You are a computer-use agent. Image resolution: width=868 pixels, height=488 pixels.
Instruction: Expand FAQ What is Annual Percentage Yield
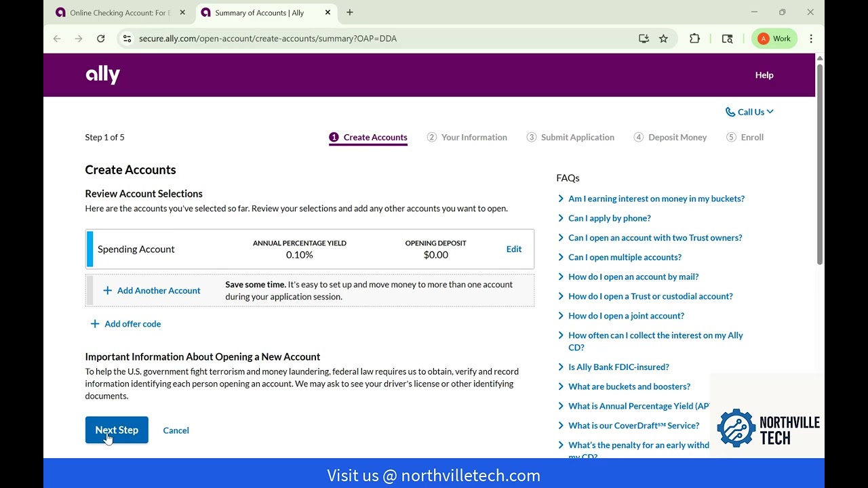click(x=639, y=407)
